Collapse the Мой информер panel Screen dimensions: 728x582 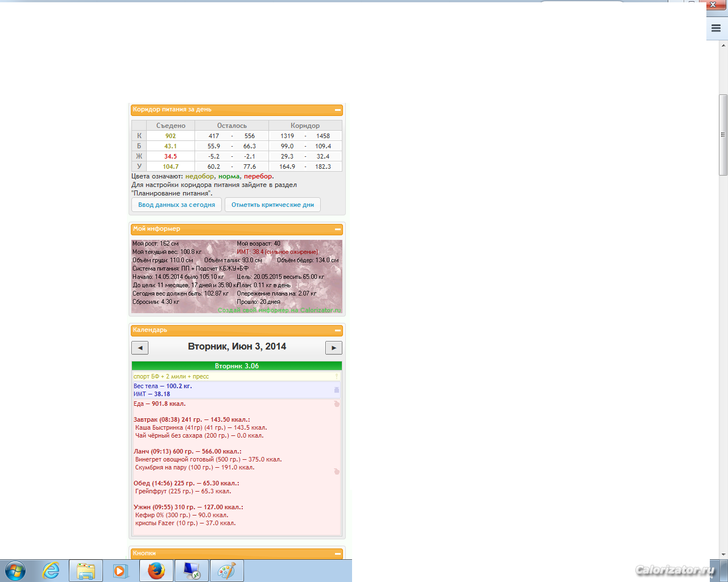(x=338, y=230)
